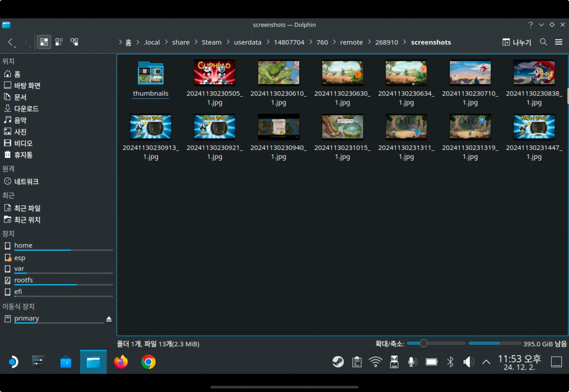The width and height of the screenshot is (569, 392).
Task: Open the hamburger menu
Action: 559,42
